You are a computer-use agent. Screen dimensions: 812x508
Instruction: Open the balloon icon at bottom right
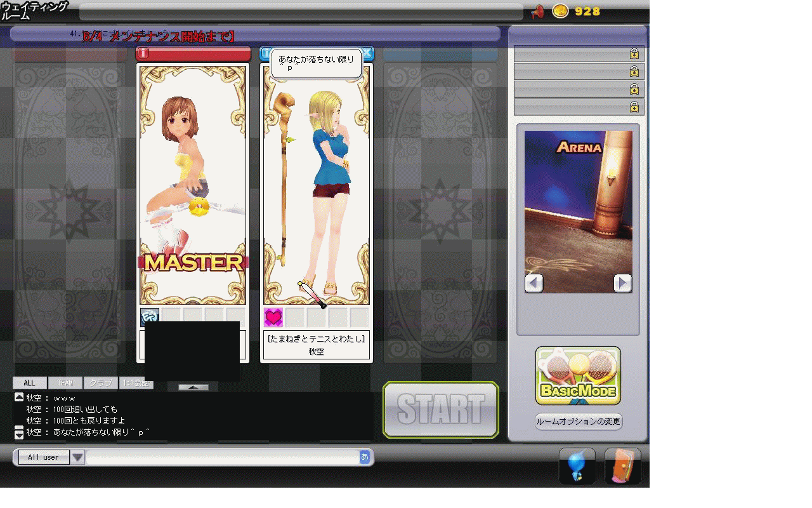pos(577,467)
